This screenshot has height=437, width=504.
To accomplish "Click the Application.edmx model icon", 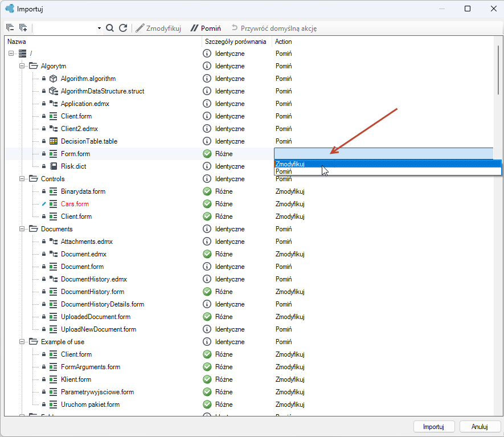I will (54, 104).
